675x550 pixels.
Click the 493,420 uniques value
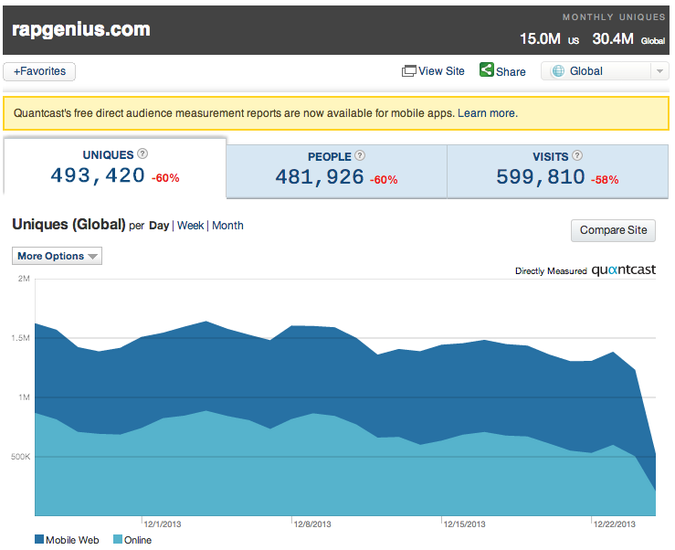click(x=98, y=176)
